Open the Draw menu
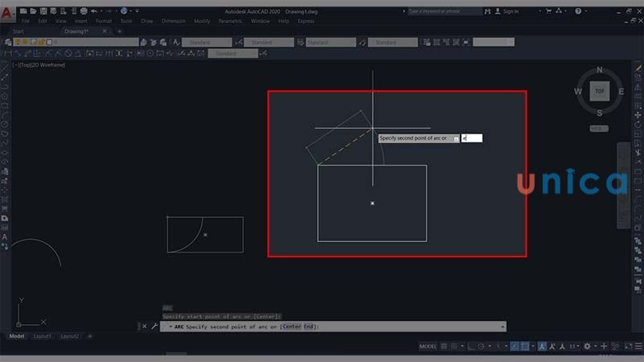Screen dimensions: 644x362 click(x=147, y=21)
